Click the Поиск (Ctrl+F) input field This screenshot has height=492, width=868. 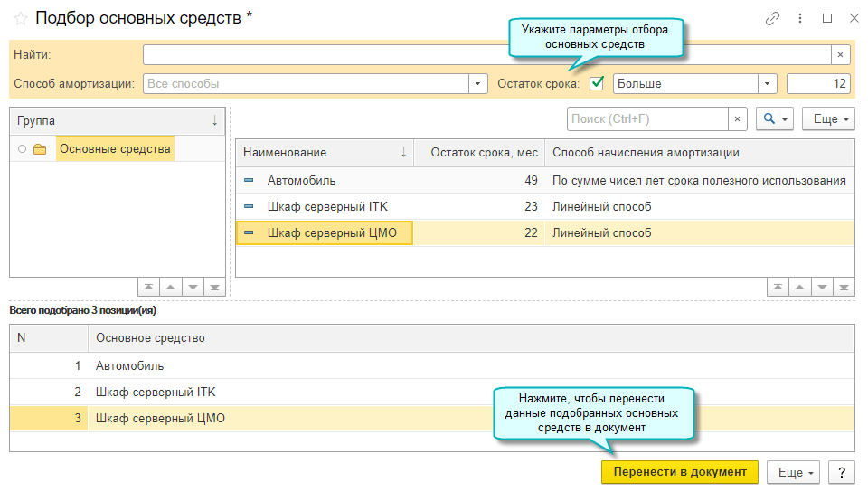click(647, 119)
